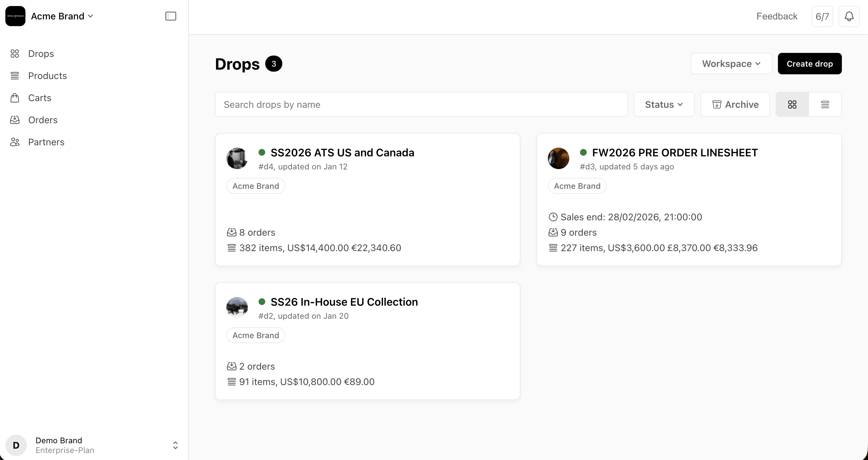The image size is (868, 460).
Task: Click the Create drop button
Action: pyautogui.click(x=809, y=64)
